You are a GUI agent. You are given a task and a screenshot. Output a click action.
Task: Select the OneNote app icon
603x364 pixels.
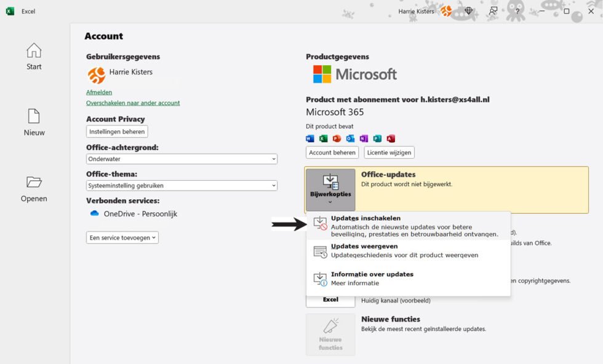click(363, 138)
